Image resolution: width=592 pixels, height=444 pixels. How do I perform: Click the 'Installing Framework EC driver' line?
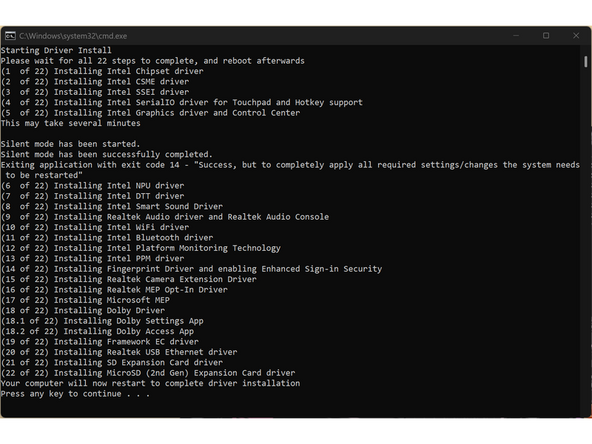[x=100, y=342]
